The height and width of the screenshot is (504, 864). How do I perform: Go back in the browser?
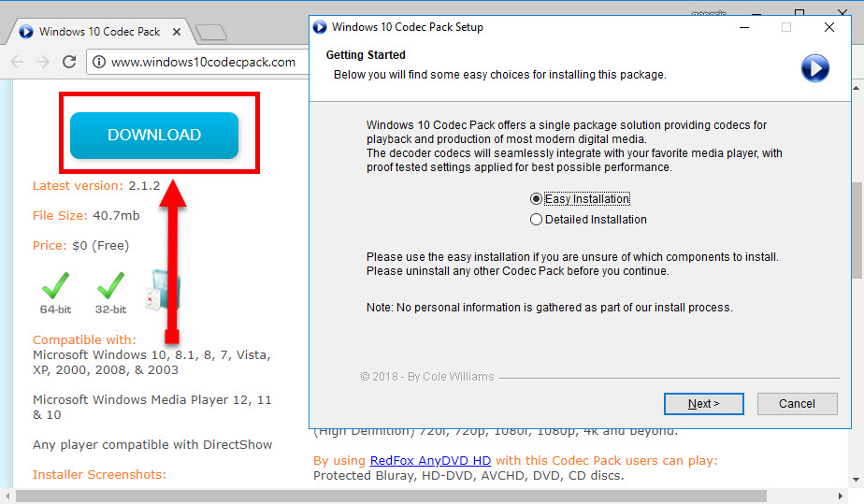pyautogui.click(x=17, y=62)
